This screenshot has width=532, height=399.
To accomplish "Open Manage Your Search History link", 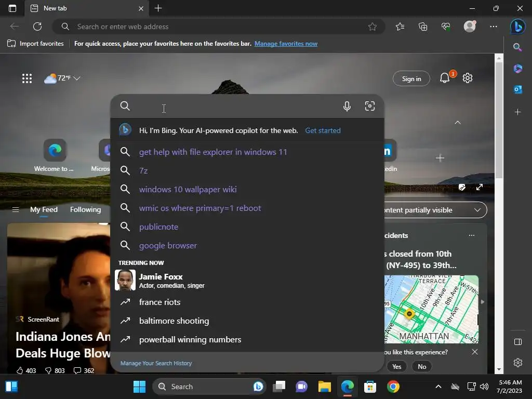I will pos(156,363).
